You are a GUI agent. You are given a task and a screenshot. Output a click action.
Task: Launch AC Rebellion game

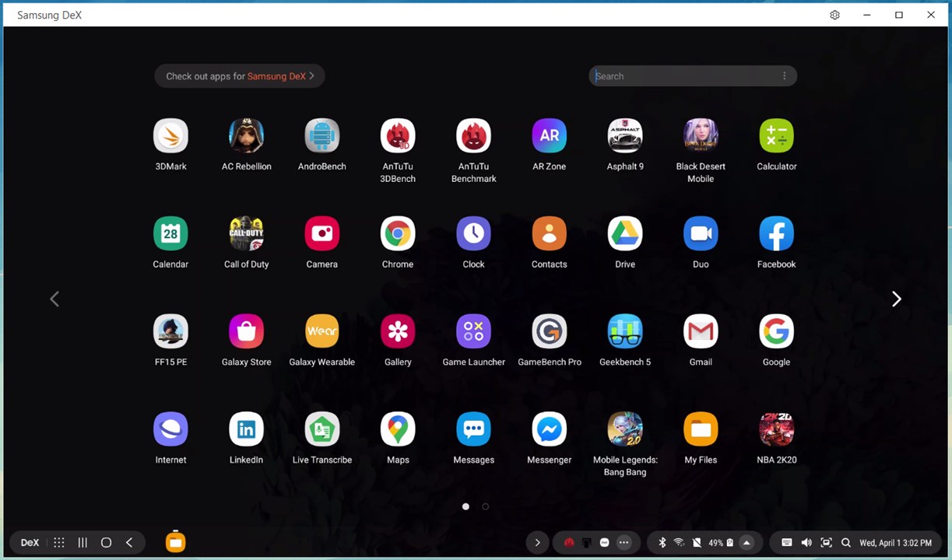(x=246, y=136)
